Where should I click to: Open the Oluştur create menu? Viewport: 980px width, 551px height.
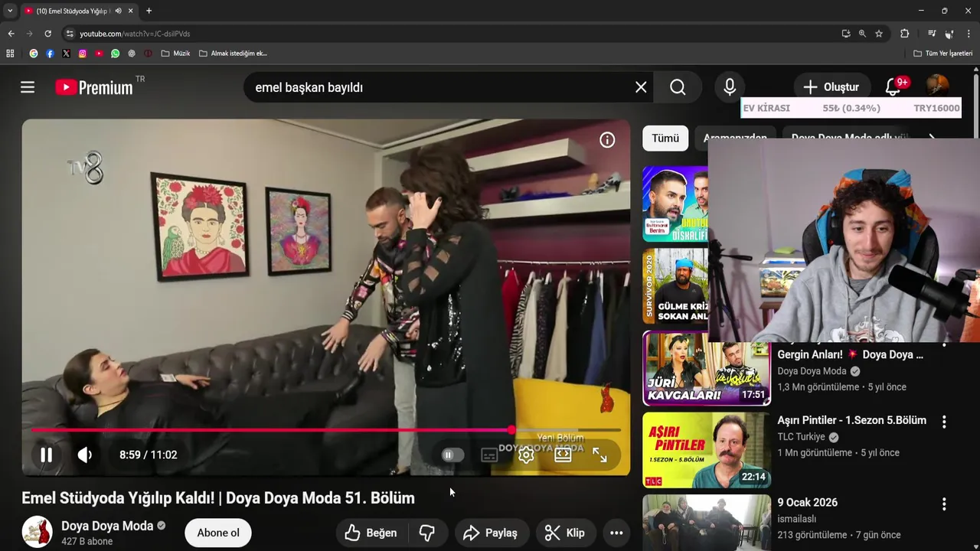point(831,87)
